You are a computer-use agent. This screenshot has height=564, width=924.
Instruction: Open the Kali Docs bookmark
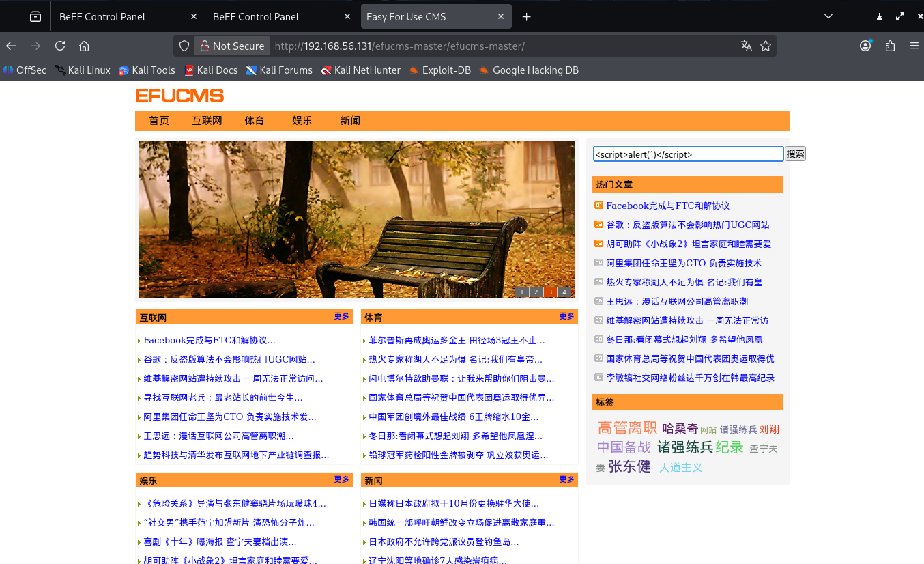[x=210, y=70]
